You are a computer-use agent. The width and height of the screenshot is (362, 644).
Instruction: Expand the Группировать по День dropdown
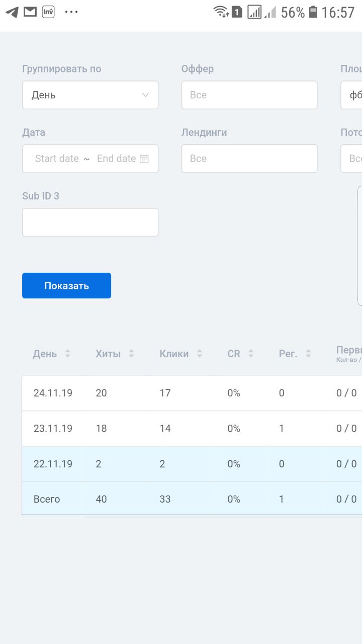tap(90, 95)
